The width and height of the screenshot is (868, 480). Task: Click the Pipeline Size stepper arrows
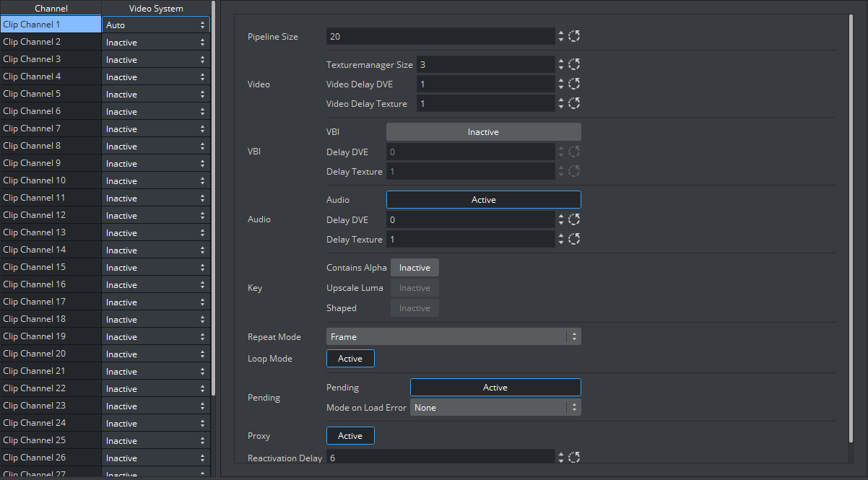pos(561,36)
